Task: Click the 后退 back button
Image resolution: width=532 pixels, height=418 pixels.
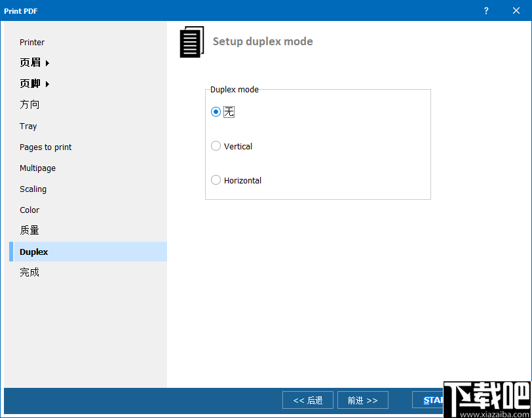Action: (x=307, y=400)
